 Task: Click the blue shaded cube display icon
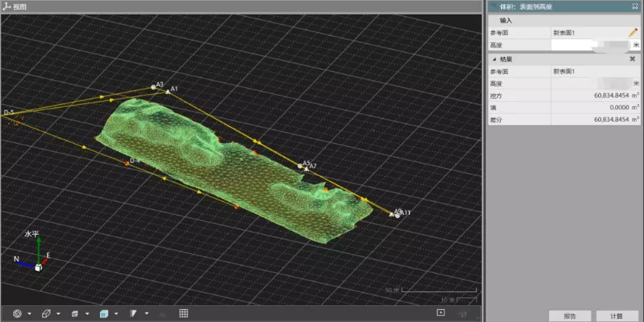tap(104, 314)
